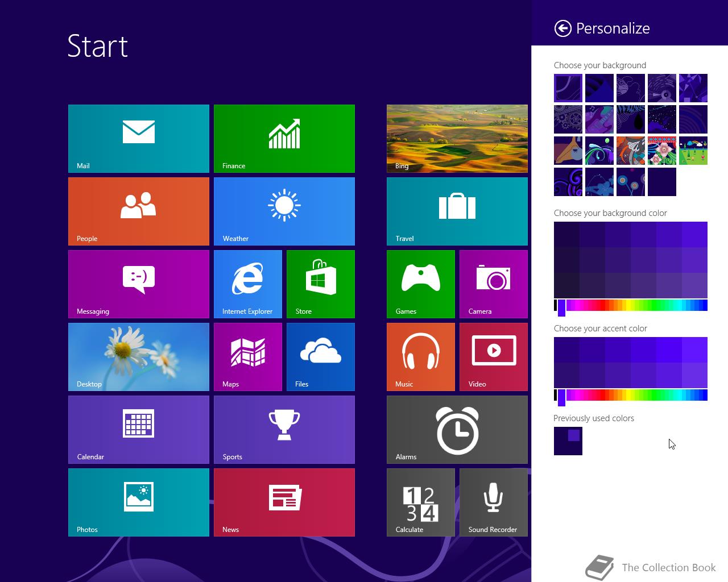Image resolution: width=728 pixels, height=582 pixels.
Task: Launch the Calculate tile
Action: 421,502
